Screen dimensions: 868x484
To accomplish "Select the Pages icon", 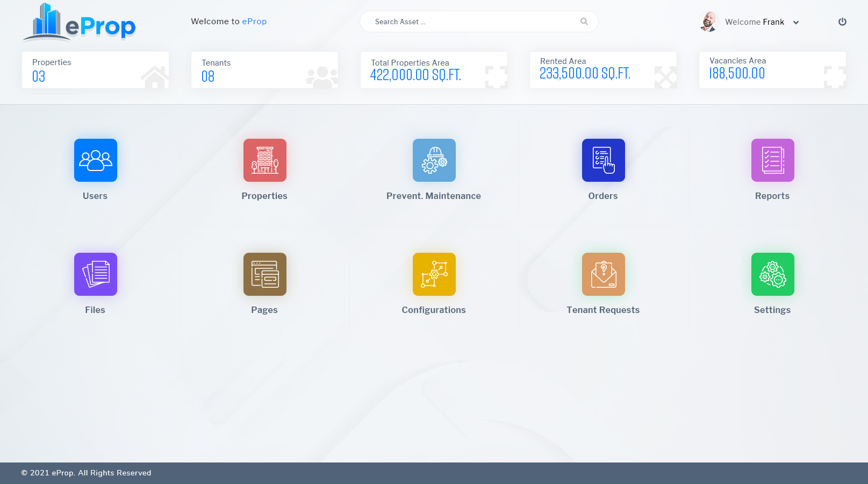I will 264,274.
